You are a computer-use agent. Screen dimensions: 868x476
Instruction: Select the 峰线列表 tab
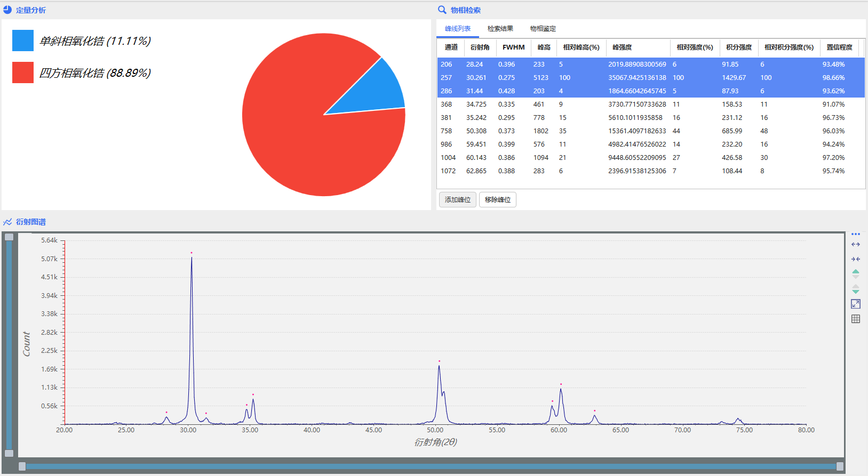[458, 29]
